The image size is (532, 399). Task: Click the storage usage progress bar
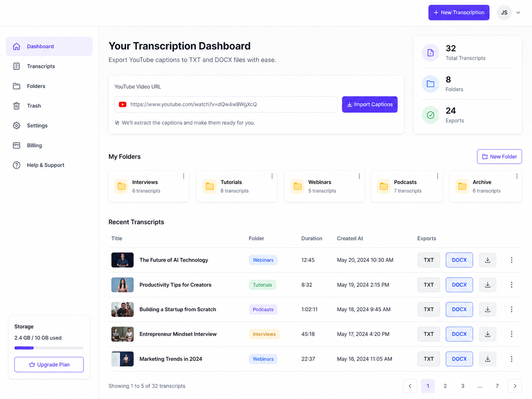point(49,348)
